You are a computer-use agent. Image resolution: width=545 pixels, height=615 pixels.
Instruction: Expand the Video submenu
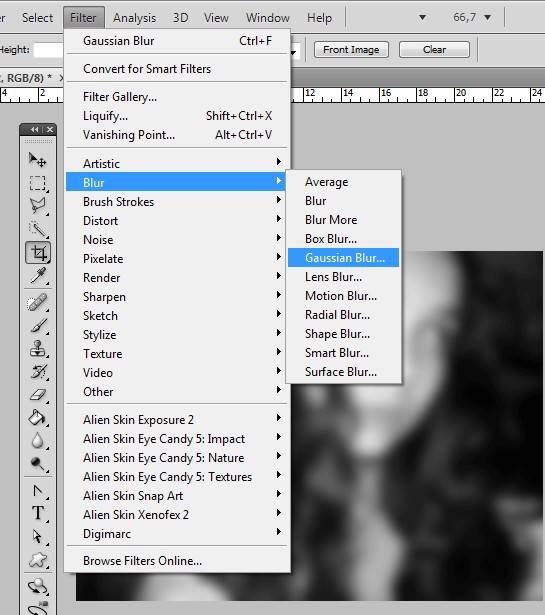[177, 373]
